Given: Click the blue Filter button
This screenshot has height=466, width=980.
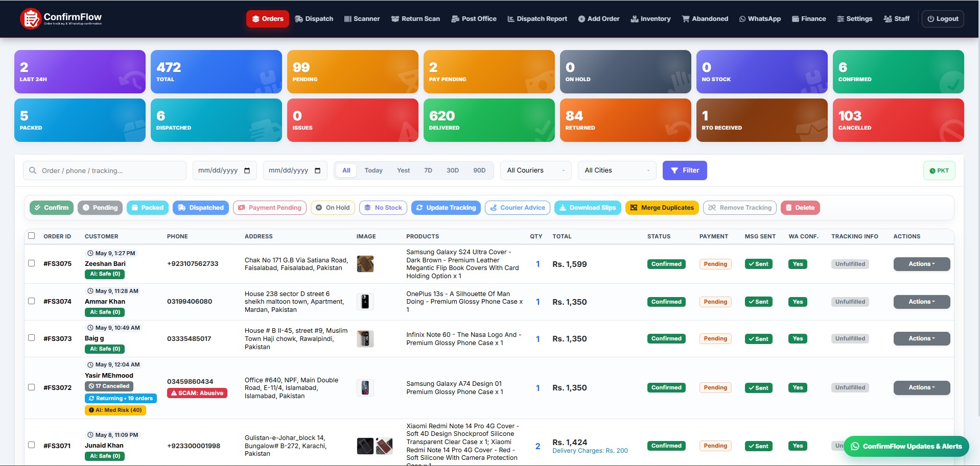Looking at the screenshot, I should click(685, 170).
